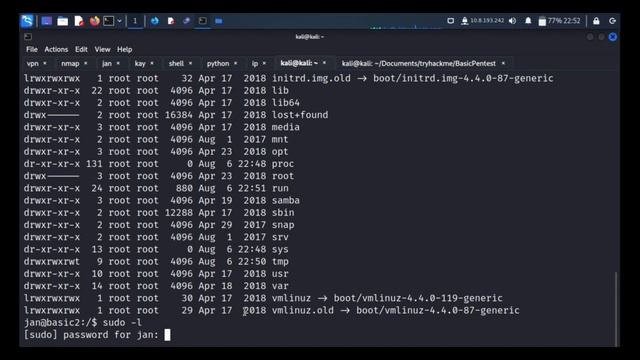Select the active terminal window in taskbar
The image size is (640, 360).
pyautogui.click(x=203, y=21)
